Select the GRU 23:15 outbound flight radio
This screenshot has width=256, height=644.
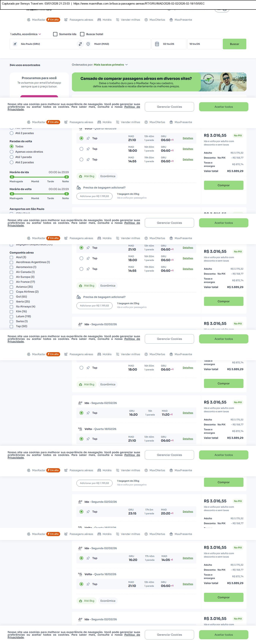[81, 511]
